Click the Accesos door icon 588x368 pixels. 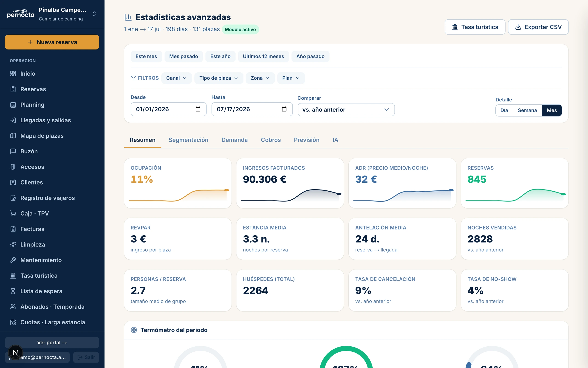click(x=13, y=167)
